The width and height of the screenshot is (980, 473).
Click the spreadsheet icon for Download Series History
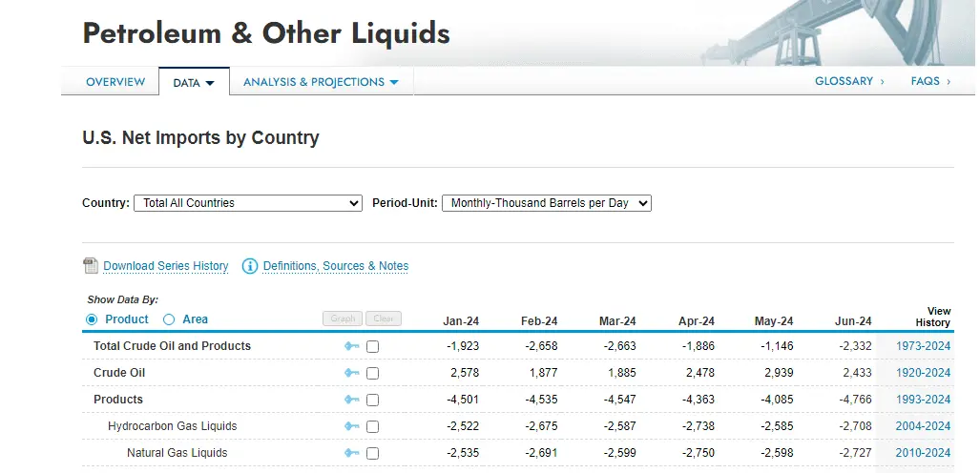[x=91, y=266]
